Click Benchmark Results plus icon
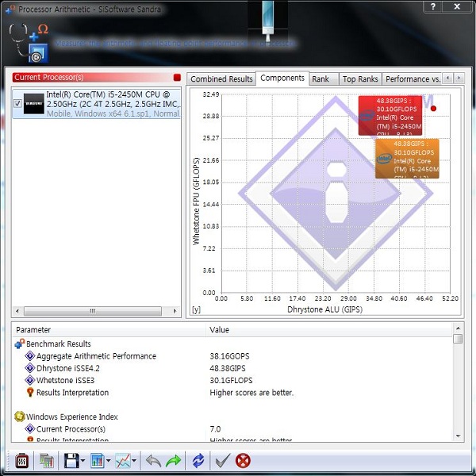476x476 pixels. (x=20, y=344)
